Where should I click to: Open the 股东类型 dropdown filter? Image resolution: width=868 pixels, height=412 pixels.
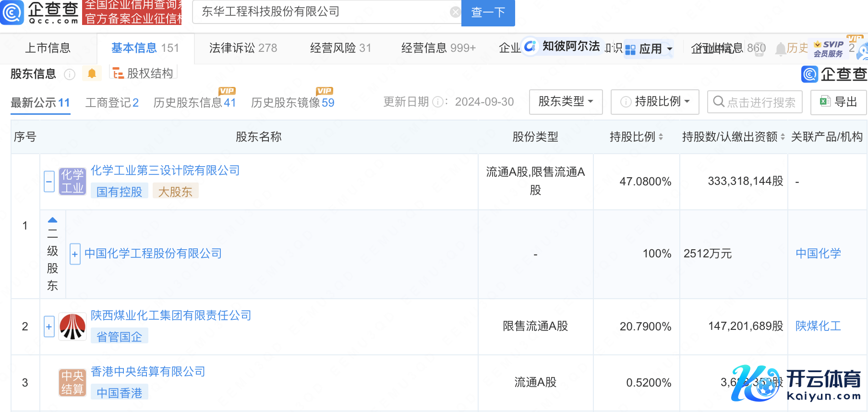click(566, 102)
